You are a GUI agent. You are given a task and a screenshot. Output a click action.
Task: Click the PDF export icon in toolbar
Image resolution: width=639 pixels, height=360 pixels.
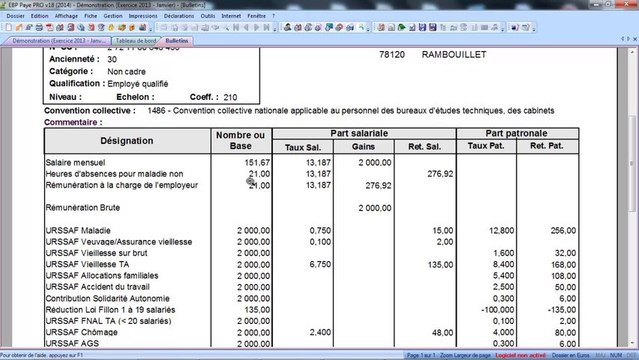pyautogui.click(x=50, y=27)
